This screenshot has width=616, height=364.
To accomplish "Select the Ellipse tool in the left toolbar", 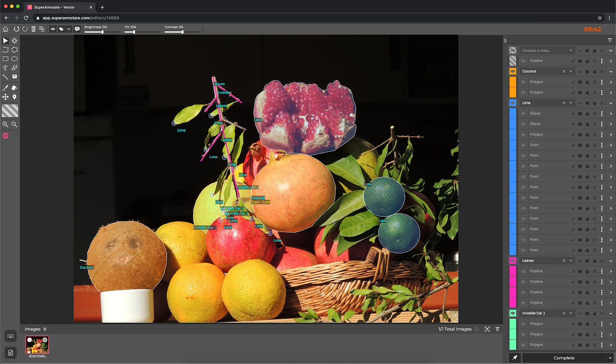I will coord(14,58).
